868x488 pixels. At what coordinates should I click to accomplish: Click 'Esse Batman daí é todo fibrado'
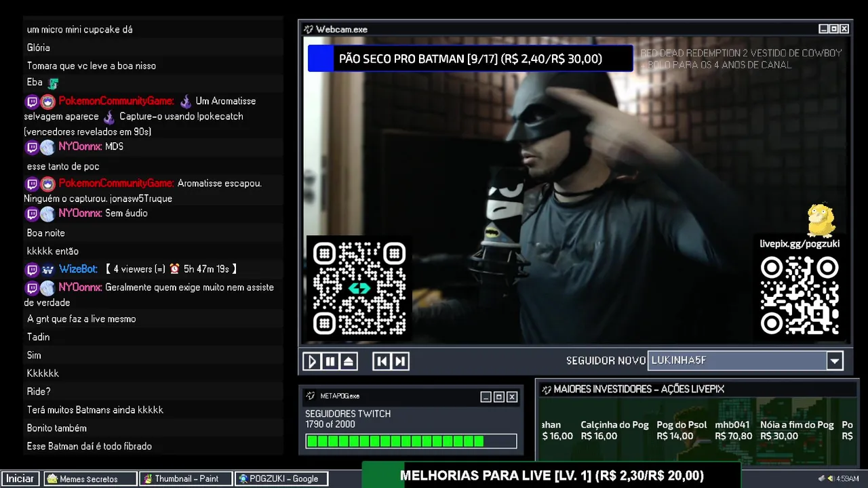89,447
